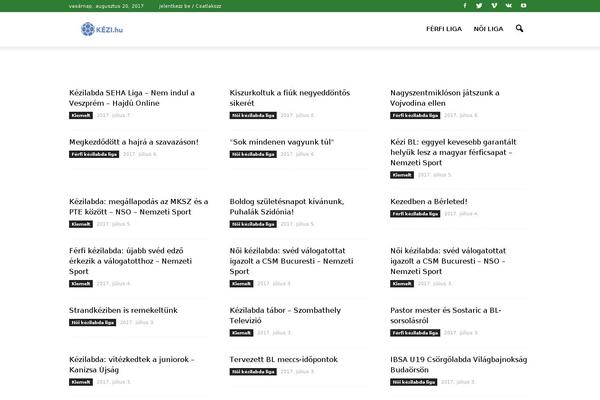Open article Női kézilabda svéd válogatottat – NSO

[x=448, y=261]
